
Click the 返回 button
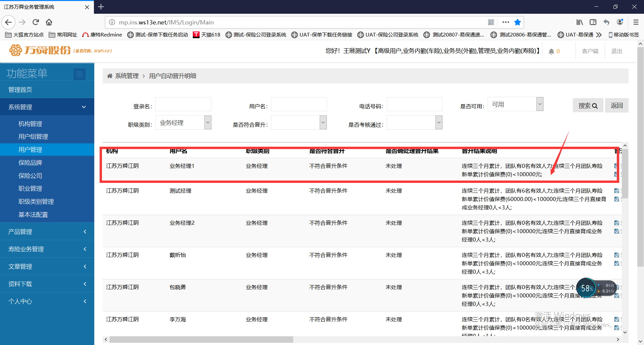pos(616,106)
